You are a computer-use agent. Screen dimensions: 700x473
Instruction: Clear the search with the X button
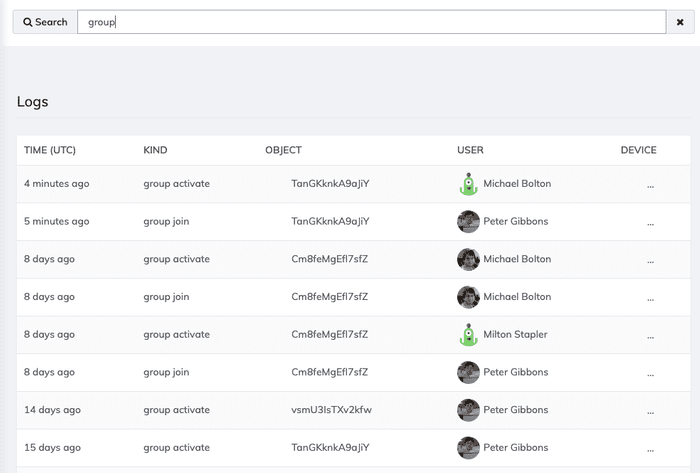point(680,22)
